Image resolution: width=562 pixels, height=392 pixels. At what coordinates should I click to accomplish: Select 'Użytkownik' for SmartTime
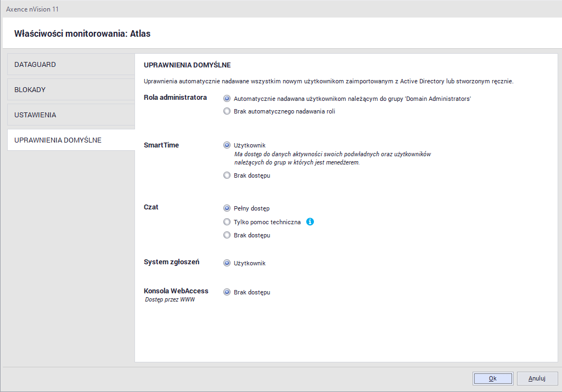[x=227, y=145]
